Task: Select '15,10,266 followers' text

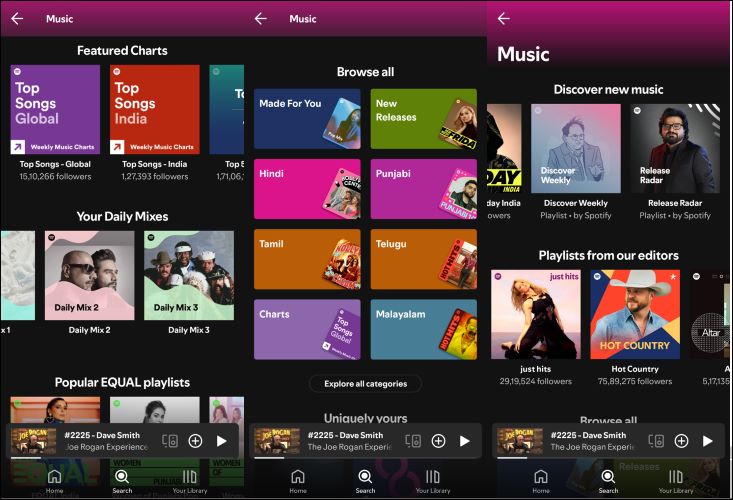Action: 55,177
